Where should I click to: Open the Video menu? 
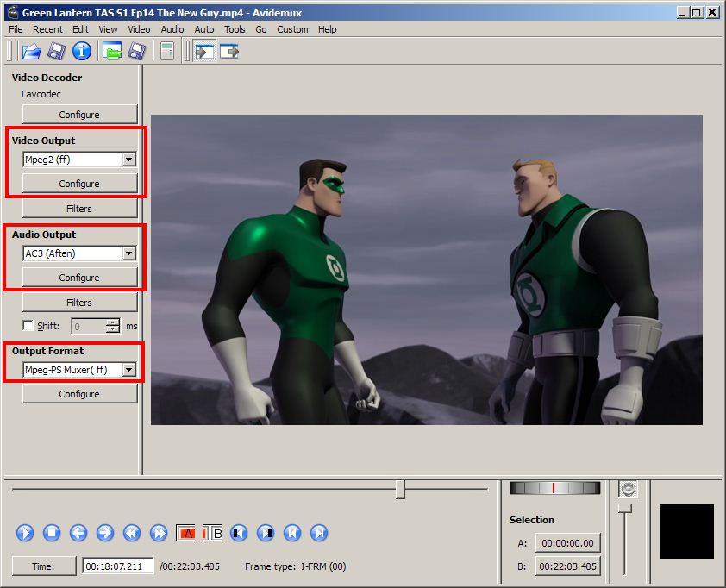click(x=139, y=29)
